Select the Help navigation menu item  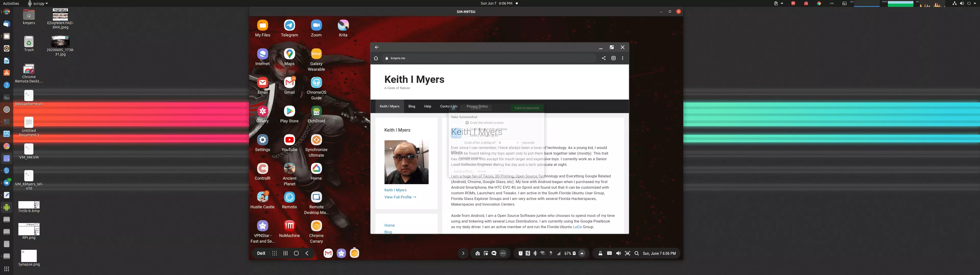(x=428, y=106)
